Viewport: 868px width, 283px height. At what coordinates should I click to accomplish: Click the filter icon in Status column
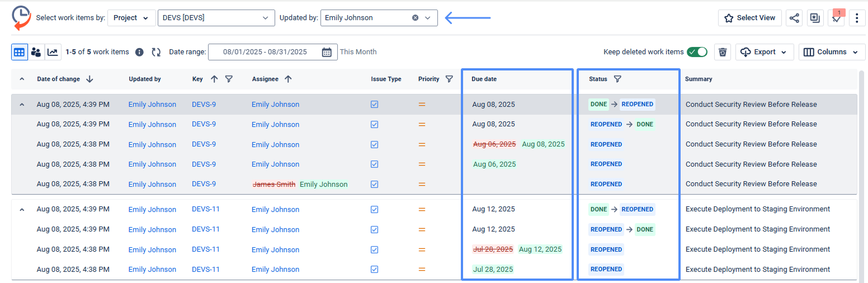click(x=617, y=79)
